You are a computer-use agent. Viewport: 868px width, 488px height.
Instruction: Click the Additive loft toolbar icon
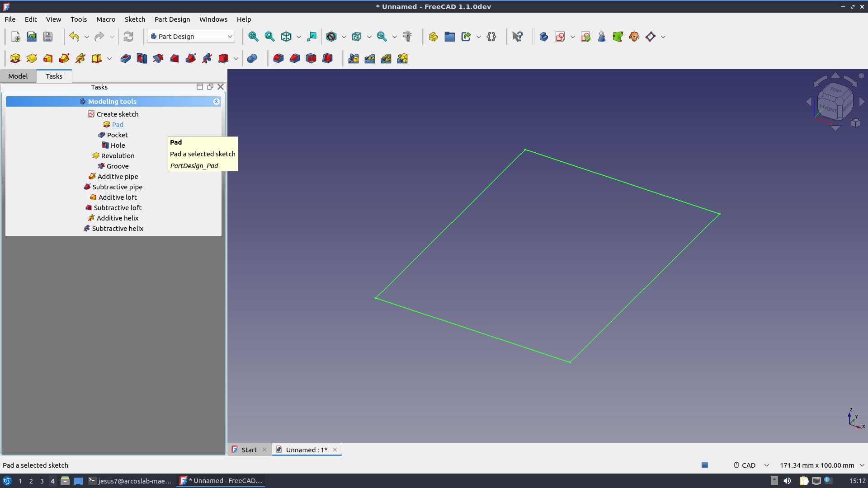pyautogui.click(x=48, y=58)
